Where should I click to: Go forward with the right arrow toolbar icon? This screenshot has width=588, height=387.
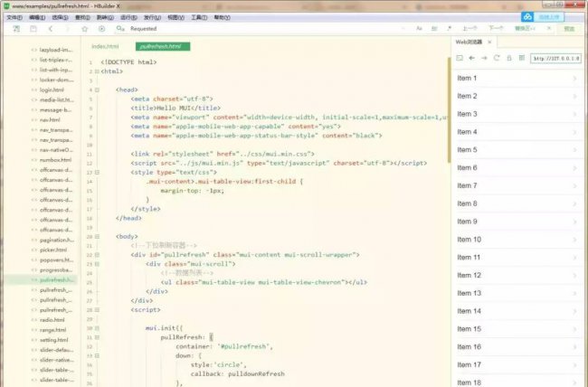[68, 29]
